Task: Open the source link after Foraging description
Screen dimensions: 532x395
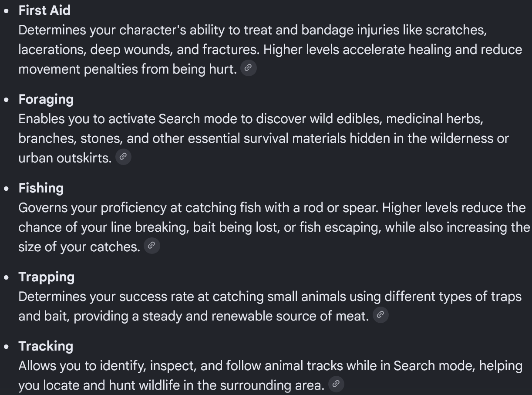Action: pyautogui.click(x=123, y=157)
